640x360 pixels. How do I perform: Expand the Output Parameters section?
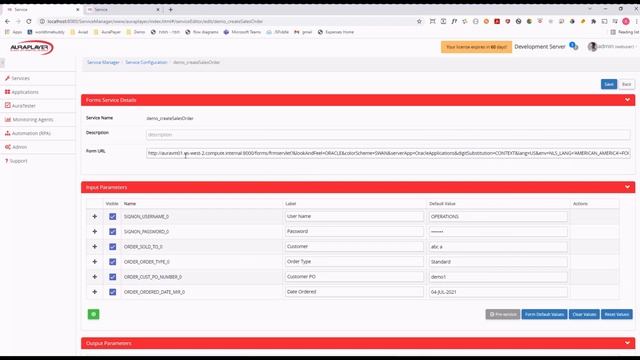627,343
